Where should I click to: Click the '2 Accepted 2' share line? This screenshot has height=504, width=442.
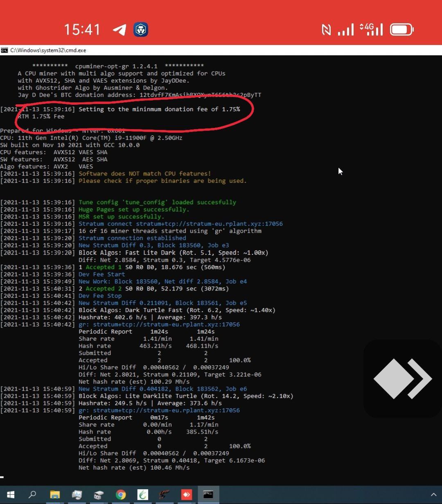click(x=115, y=288)
